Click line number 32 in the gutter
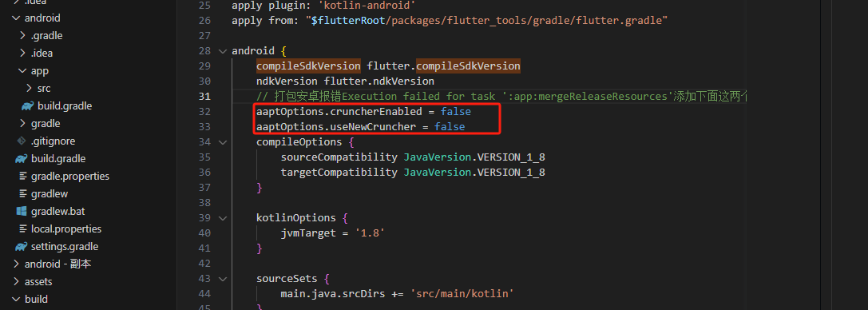This screenshot has height=310, width=868. 204,112
